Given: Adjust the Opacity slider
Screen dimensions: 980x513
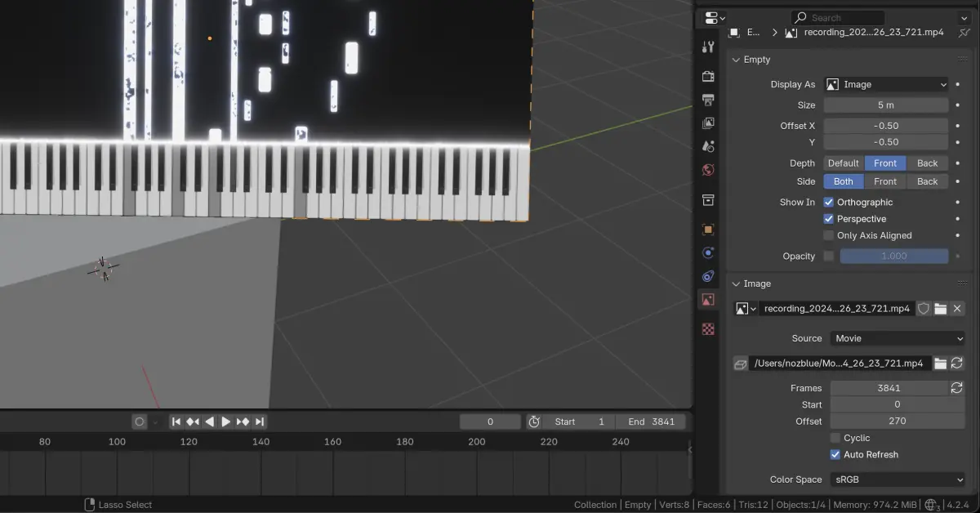Looking at the screenshot, I should coord(894,256).
